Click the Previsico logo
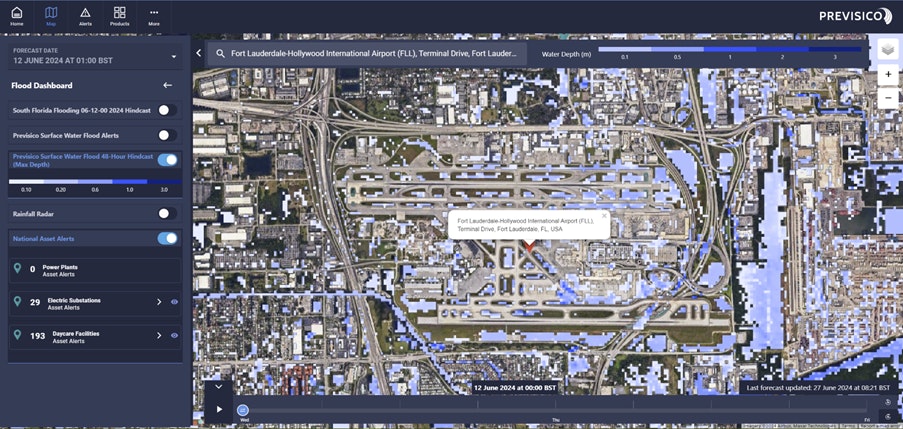This screenshot has width=903, height=429. pyautogui.click(x=855, y=16)
